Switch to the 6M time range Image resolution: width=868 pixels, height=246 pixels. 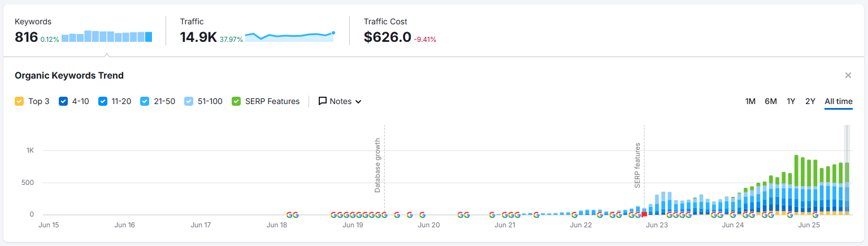[771, 101]
